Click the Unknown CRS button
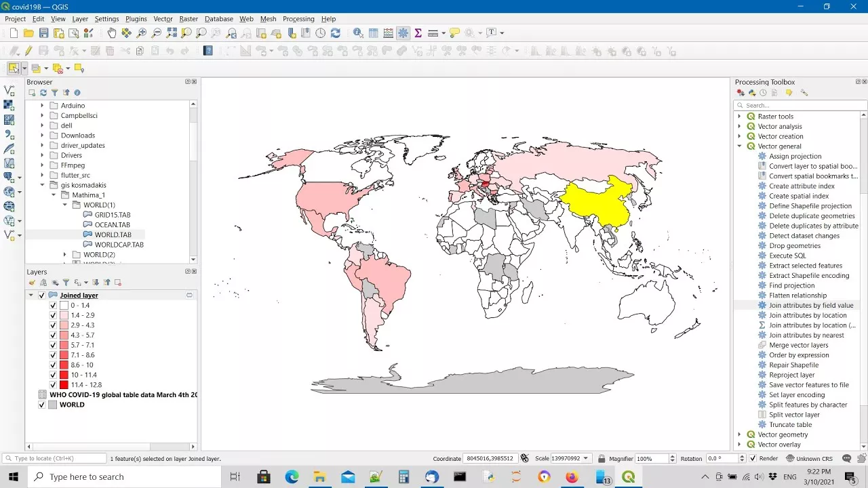The height and width of the screenshot is (488, 868). click(809, 459)
